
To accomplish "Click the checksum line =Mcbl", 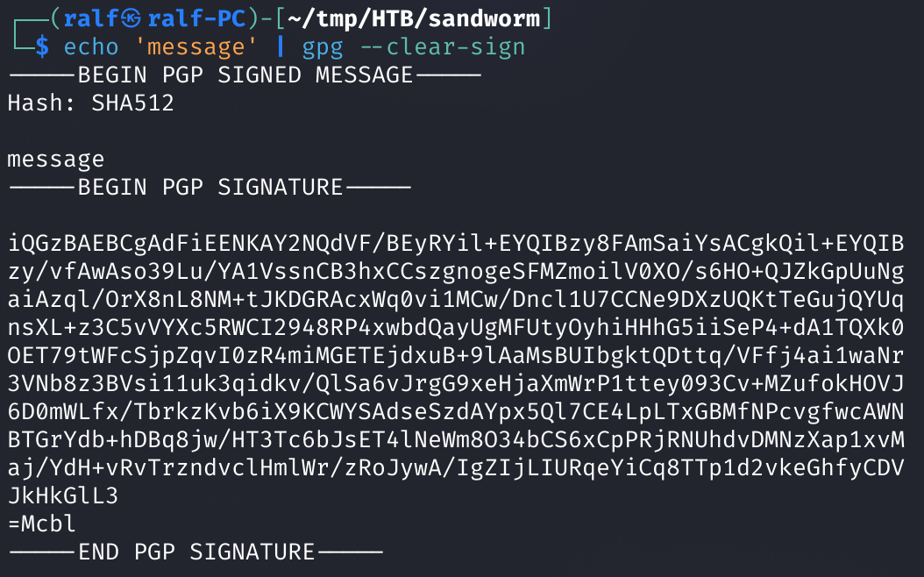I will pyautogui.click(x=42, y=524).
